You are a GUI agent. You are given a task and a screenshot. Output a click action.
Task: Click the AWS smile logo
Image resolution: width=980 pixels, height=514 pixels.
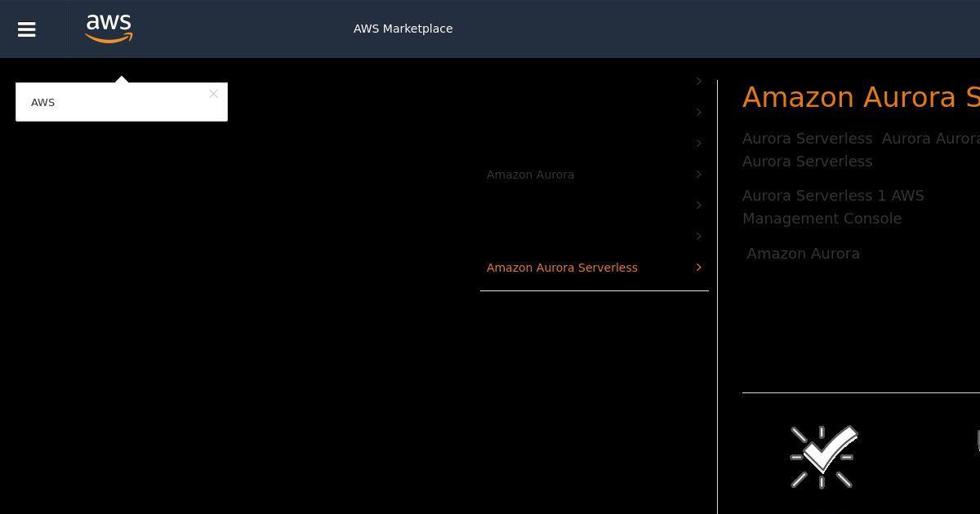109,29
